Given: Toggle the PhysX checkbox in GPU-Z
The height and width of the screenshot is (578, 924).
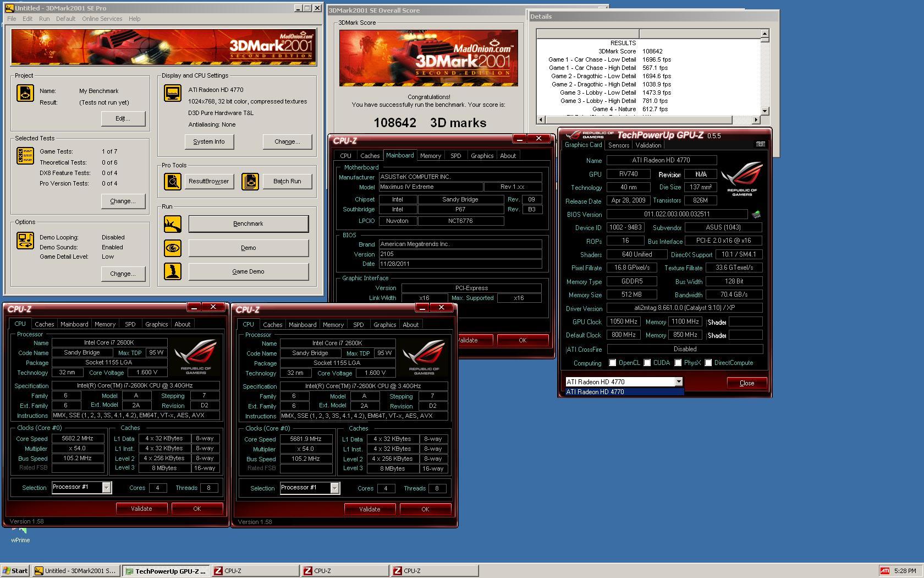Looking at the screenshot, I should (x=678, y=363).
